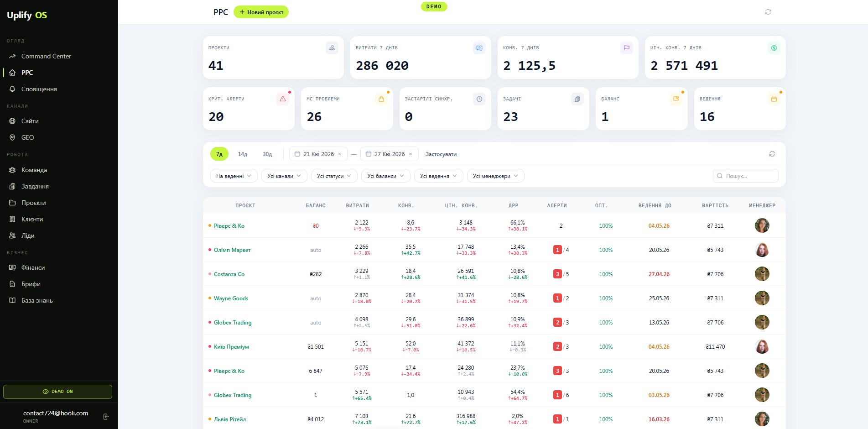
Task: Open the Усі баланси dropdown
Action: [386, 176]
